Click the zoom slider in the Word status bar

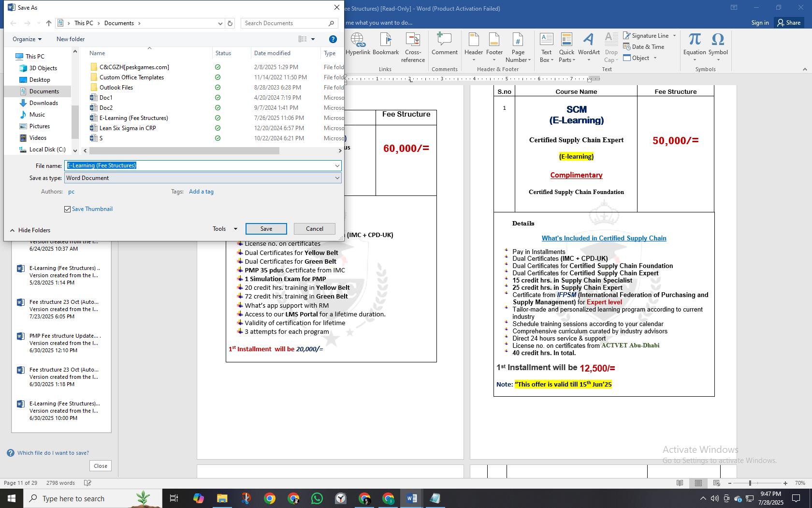750,483
